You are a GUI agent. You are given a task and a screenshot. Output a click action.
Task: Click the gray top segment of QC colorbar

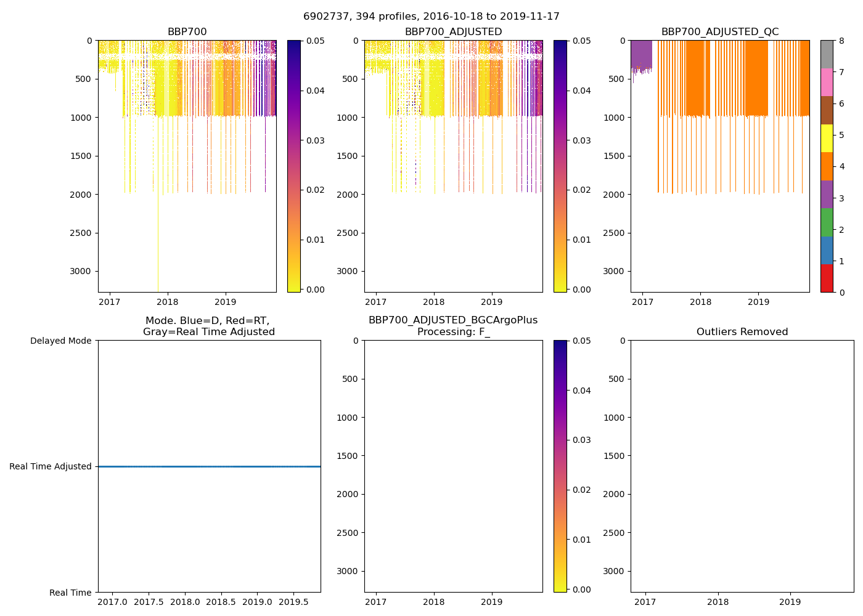click(827, 54)
